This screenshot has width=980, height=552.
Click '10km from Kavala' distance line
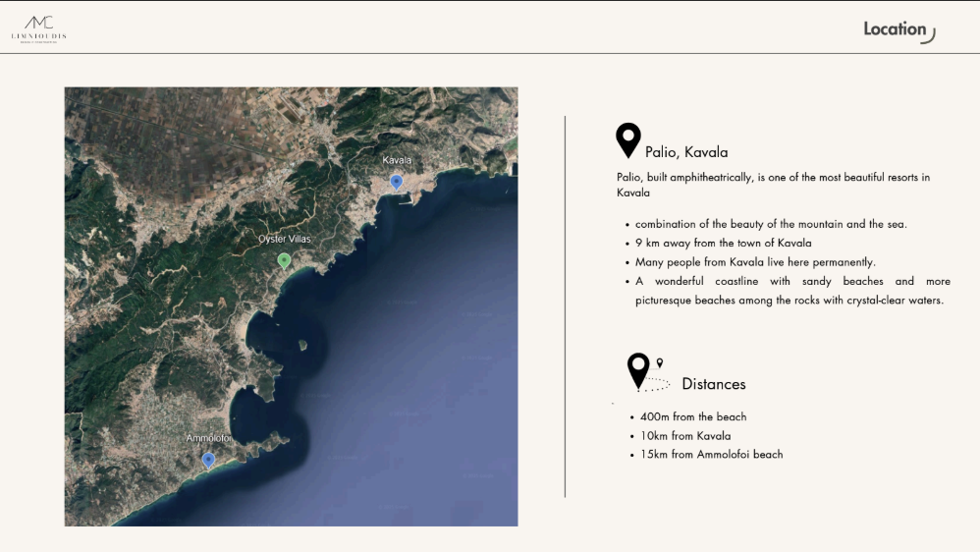(x=685, y=436)
